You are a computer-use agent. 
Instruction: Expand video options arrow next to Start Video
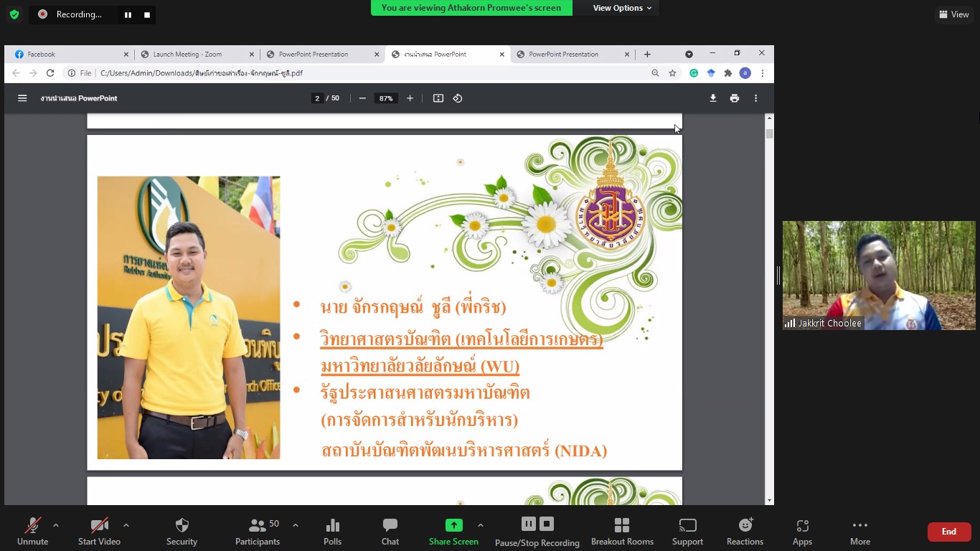click(x=126, y=525)
